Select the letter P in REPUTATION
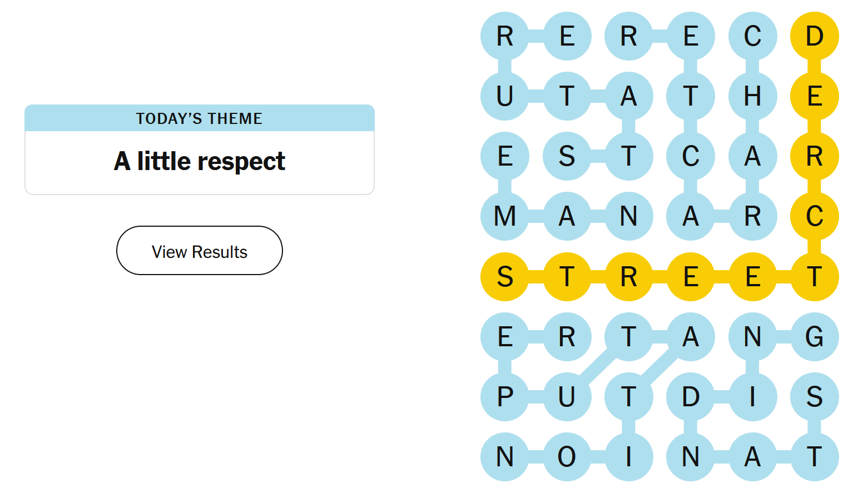 click(x=505, y=397)
